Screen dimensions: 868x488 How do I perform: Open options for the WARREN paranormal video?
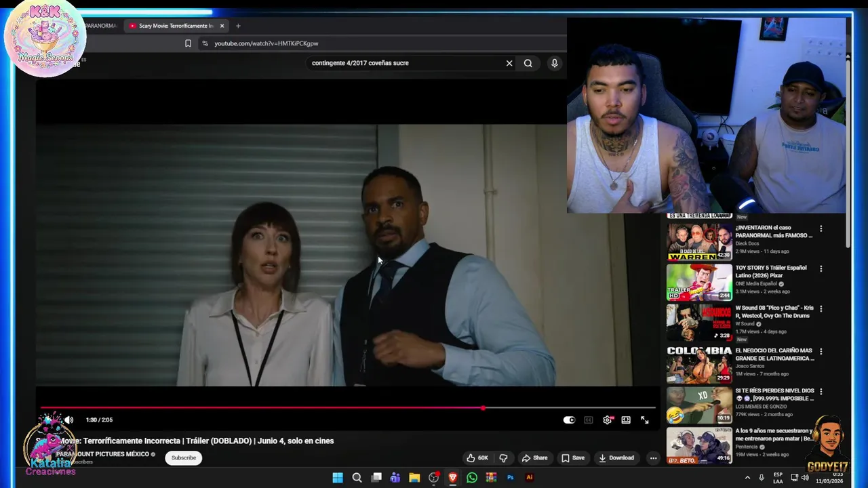click(821, 228)
